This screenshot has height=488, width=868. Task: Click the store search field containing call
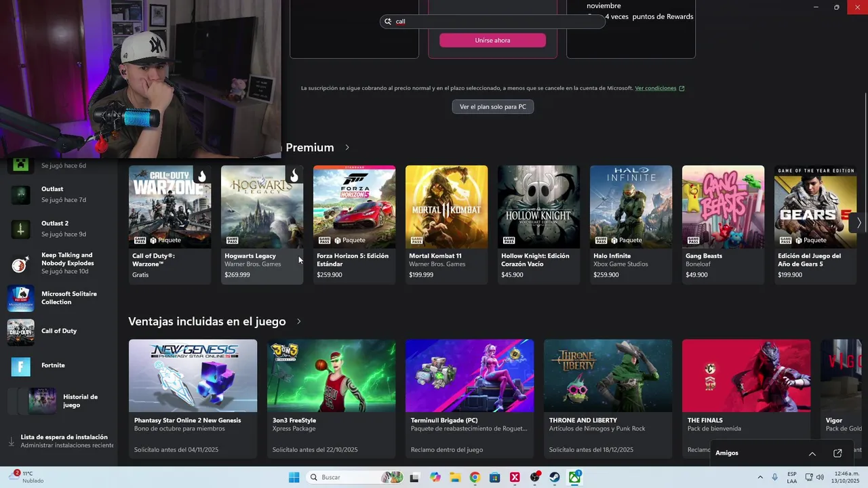tap(492, 22)
